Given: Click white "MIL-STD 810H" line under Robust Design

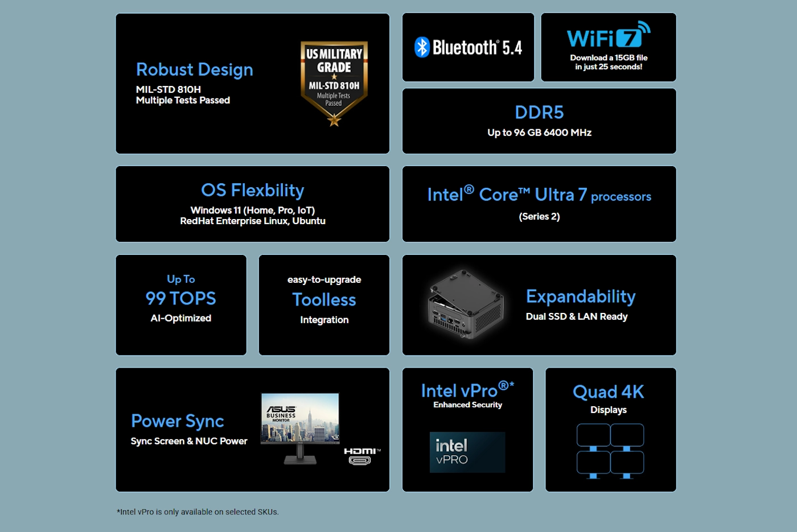Looking at the screenshot, I should point(169,89).
